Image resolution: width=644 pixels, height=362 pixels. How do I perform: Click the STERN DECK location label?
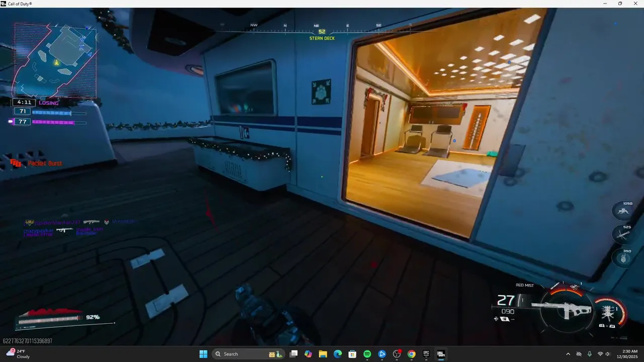(x=322, y=38)
